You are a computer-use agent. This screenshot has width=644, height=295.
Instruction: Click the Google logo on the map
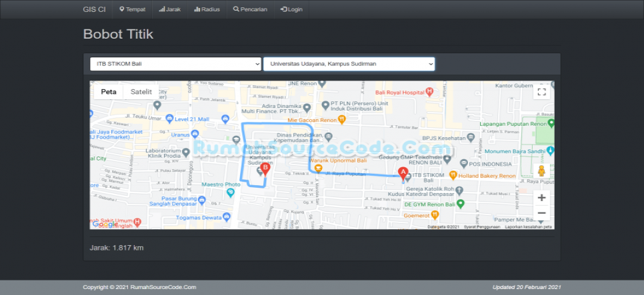click(x=105, y=224)
